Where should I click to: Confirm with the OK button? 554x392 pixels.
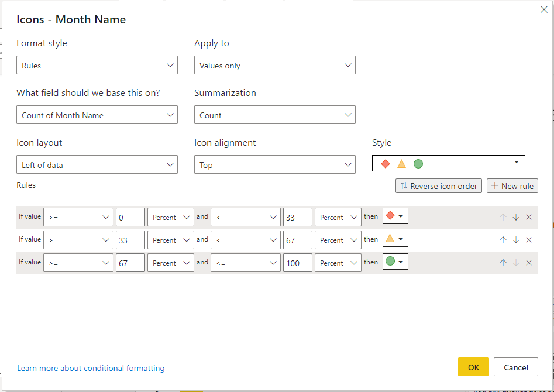473,367
